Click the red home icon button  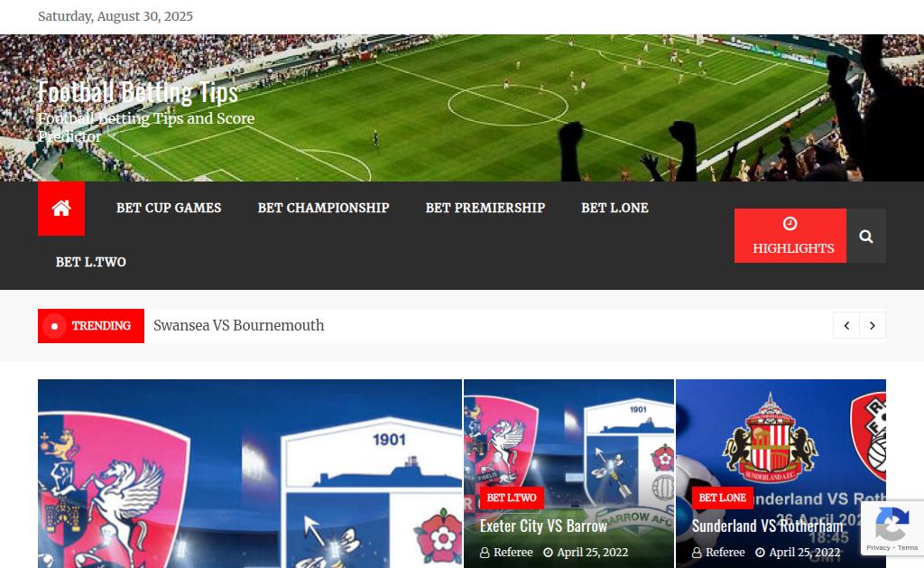pos(61,209)
